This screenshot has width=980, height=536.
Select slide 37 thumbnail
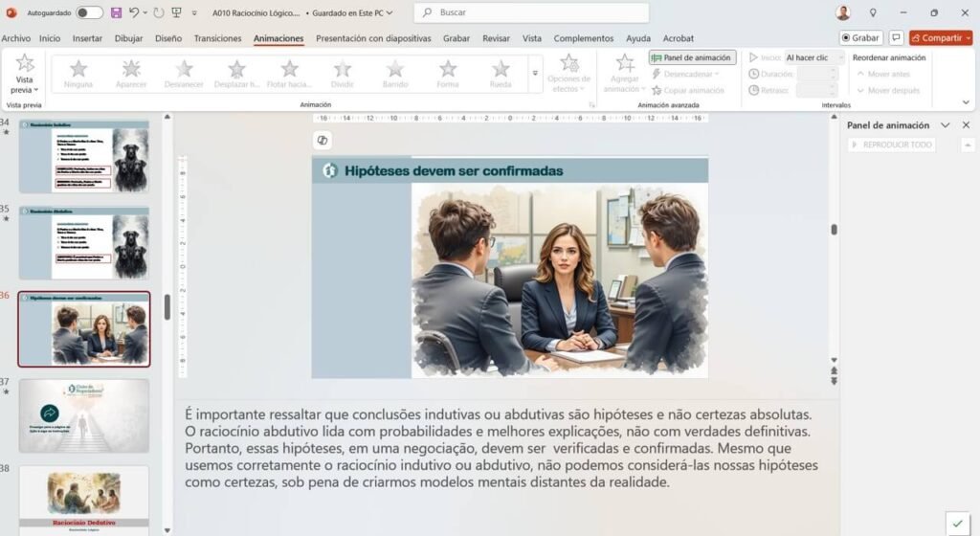84,415
